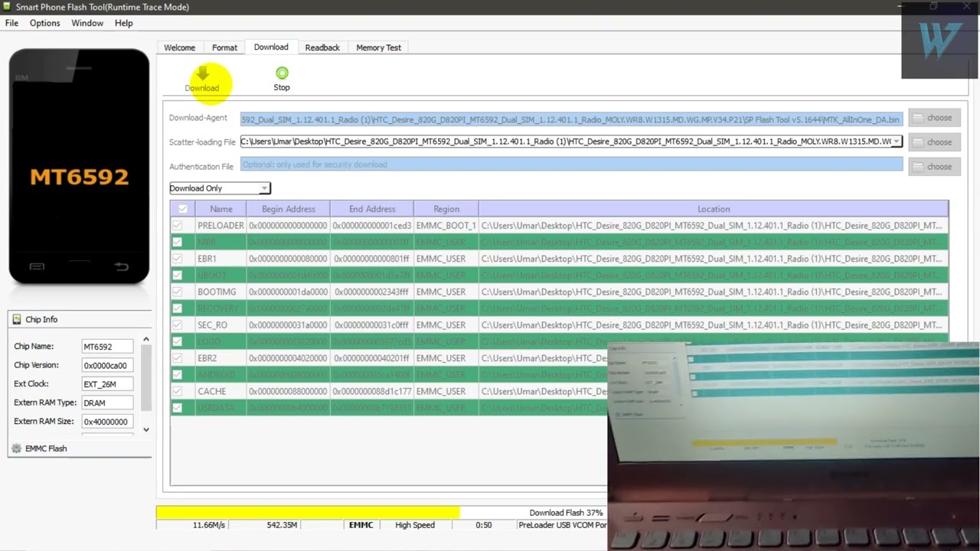Image resolution: width=980 pixels, height=551 pixels.
Task: Toggle the BOOTIMG row checkbox
Action: (x=178, y=292)
